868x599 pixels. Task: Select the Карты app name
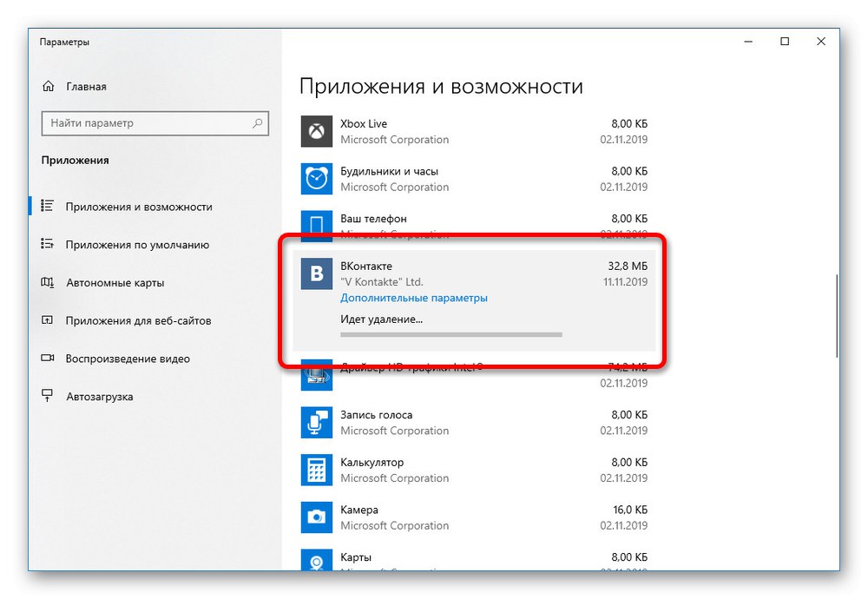pos(356,557)
